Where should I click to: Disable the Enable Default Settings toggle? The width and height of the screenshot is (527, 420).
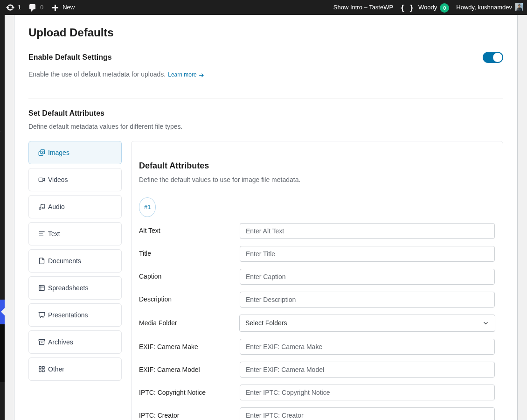(x=493, y=57)
